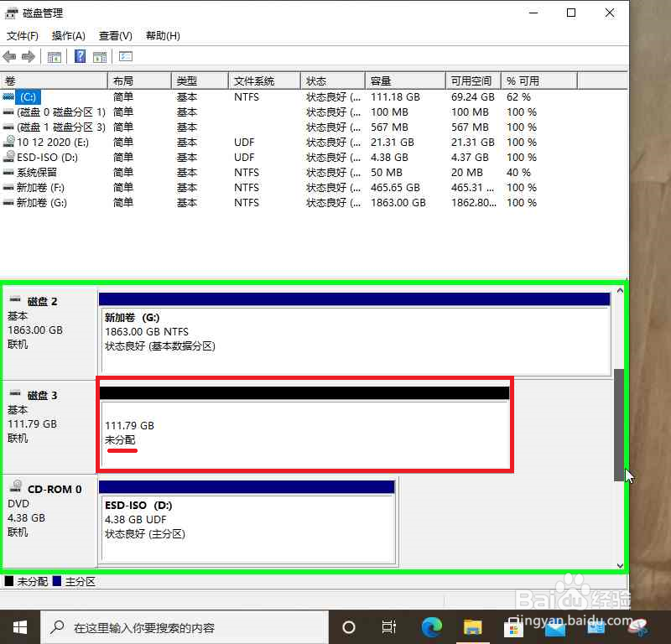This screenshot has width=671, height=644.
Task: Sort by the 可用空间 column header
Action: tap(473, 80)
